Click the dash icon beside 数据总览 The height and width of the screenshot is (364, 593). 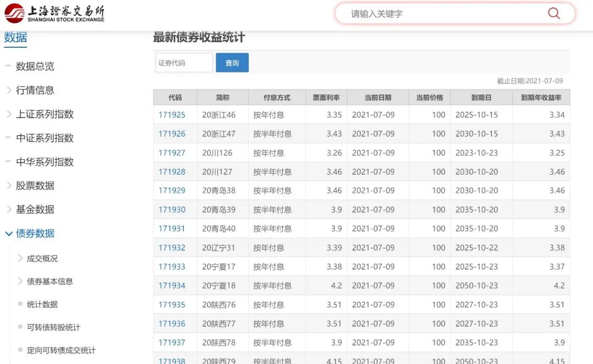tap(7, 66)
